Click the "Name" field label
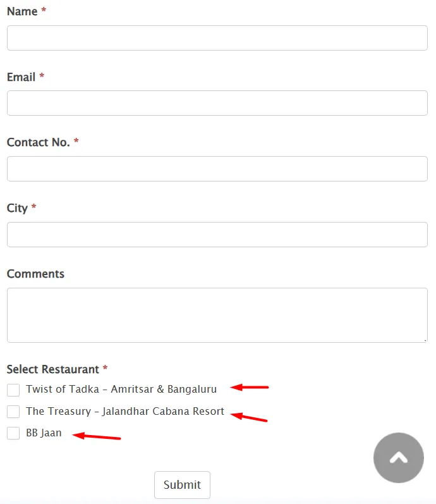The height and width of the screenshot is (504, 436). 22,11
